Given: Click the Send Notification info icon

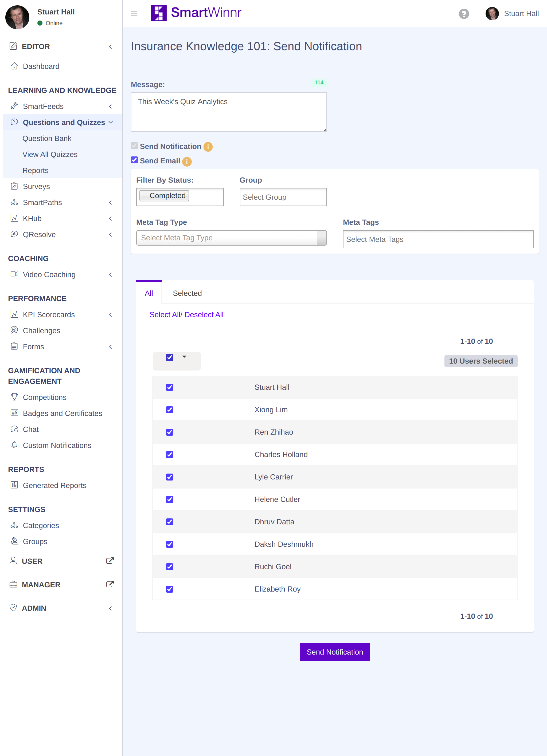Looking at the screenshot, I should click(x=208, y=147).
